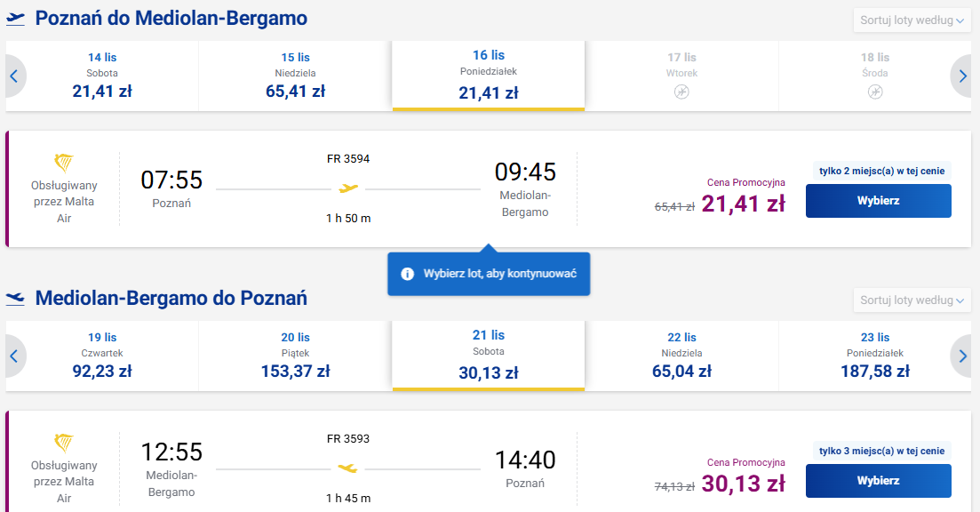The image size is (980, 512).
Task: Open outbound 'Sortuj loty według' dropdown
Action: pyautogui.click(x=912, y=20)
